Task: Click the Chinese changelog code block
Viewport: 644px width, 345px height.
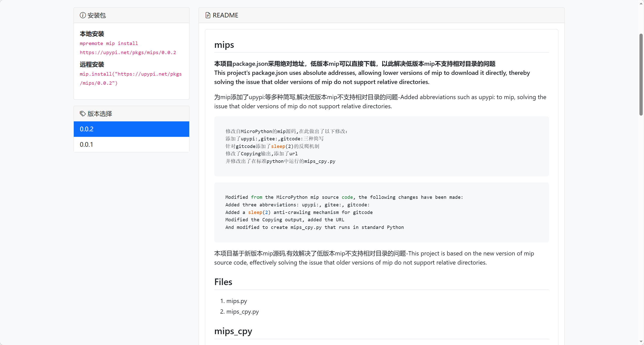Action: coord(381,146)
